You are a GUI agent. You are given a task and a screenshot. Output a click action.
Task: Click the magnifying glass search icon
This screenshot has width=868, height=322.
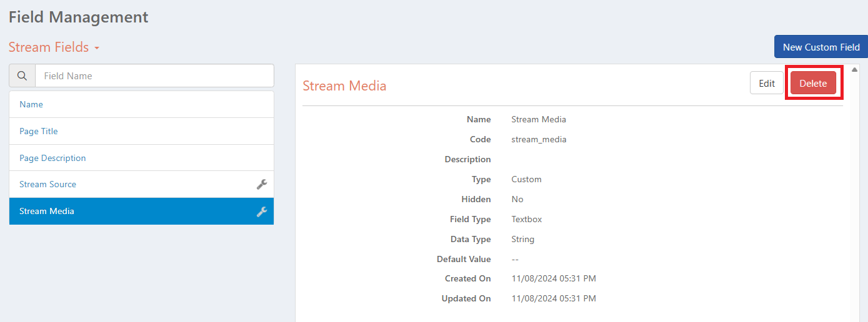pyautogui.click(x=22, y=76)
